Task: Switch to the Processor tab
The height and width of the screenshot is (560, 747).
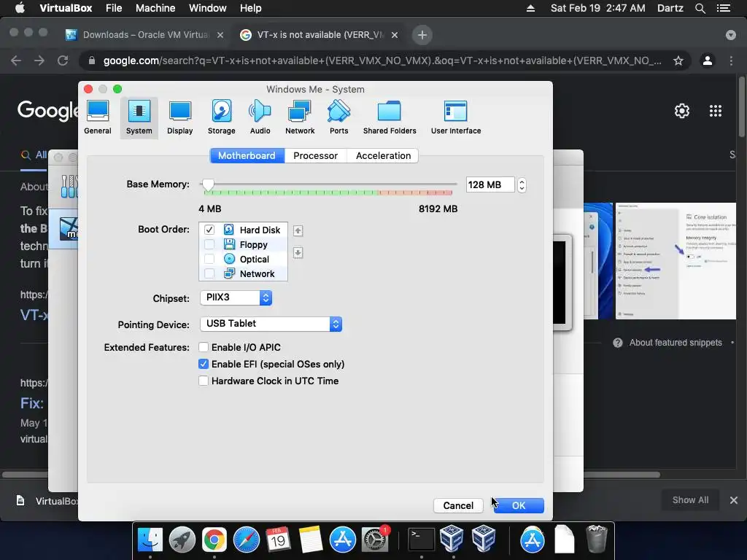Action: click(x=315, y=156)
